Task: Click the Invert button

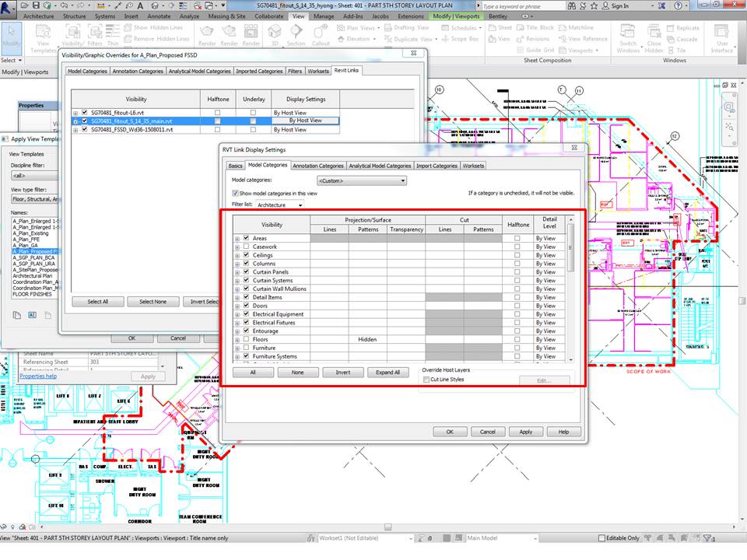Action: click(x=342, y=372)
